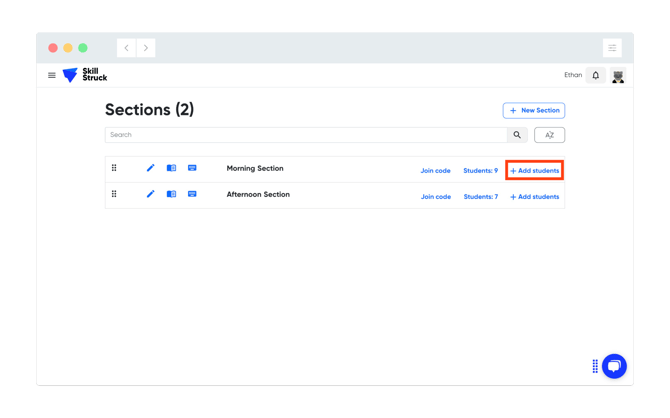Click the New Section button

pyautogui.click(x=534, y=110)
